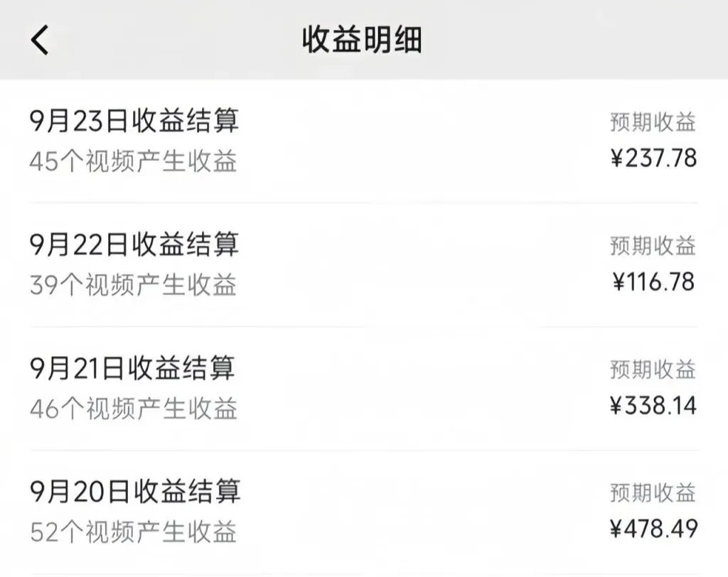This screenshot has width=728, height=577.
Task: Open the 9月22日收益结算 entry
Action: (364, 264)
